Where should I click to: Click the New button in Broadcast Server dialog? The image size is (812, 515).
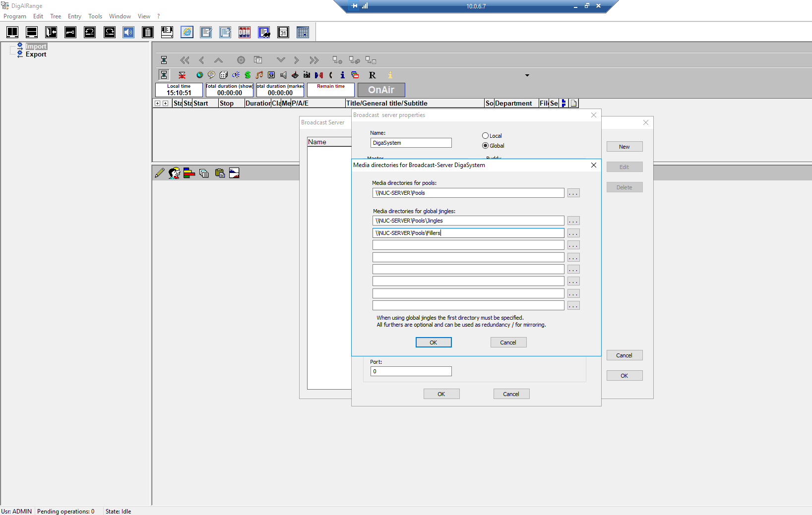coord(624,147)
